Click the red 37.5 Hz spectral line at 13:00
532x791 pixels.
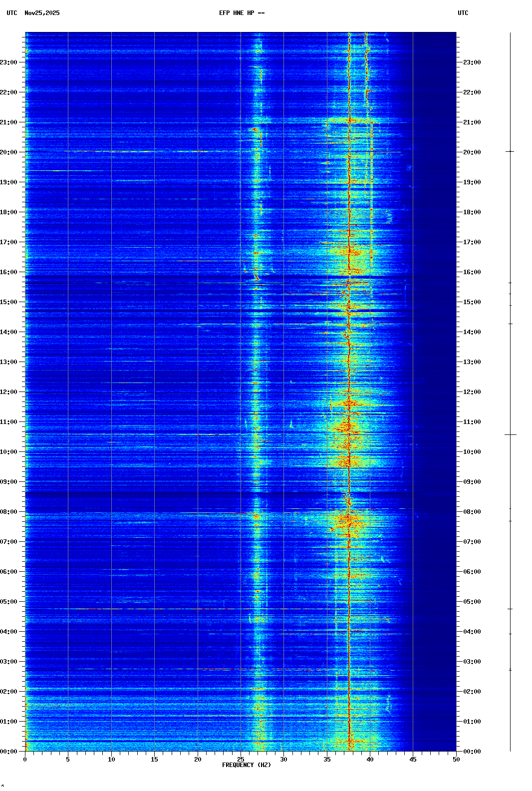tap(349, 362)
